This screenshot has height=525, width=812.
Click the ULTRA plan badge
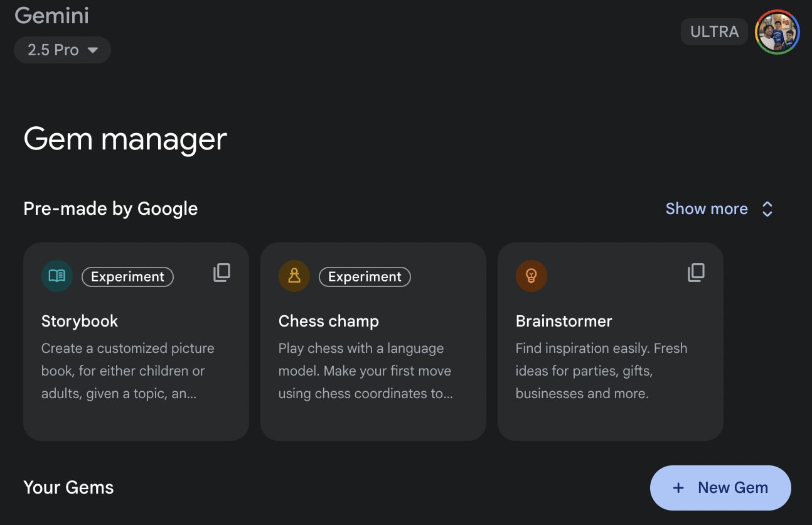click(714, 31)
